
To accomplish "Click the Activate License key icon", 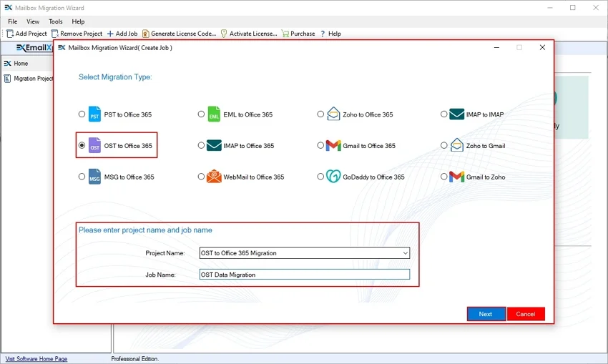I will [x=224, y=34].
